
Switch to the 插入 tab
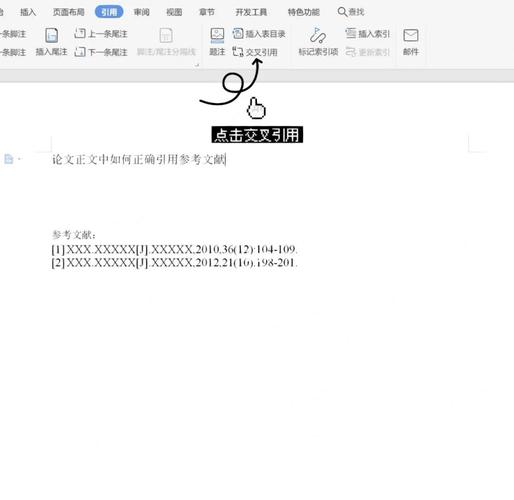(x=28, y=12)
